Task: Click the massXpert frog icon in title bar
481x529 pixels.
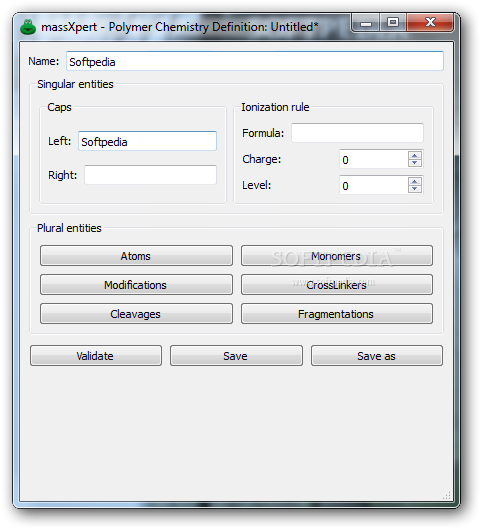Action: [x=28, y=27]
